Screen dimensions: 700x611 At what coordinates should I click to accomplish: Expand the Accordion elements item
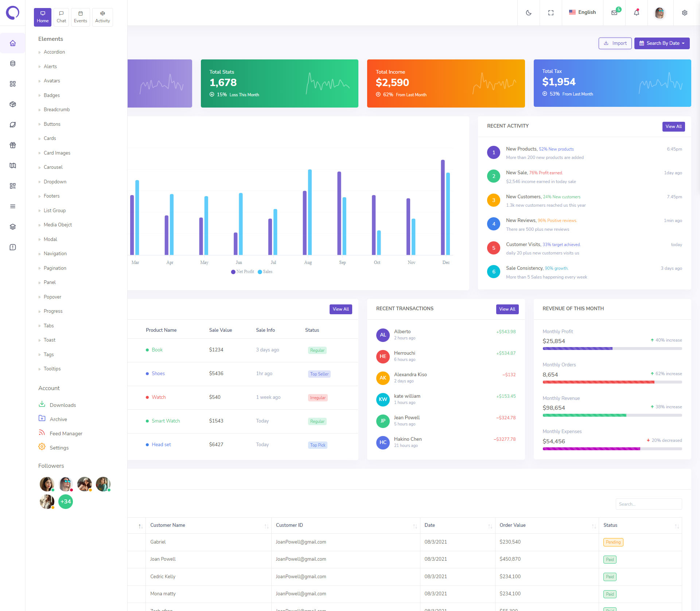(54, 52)
